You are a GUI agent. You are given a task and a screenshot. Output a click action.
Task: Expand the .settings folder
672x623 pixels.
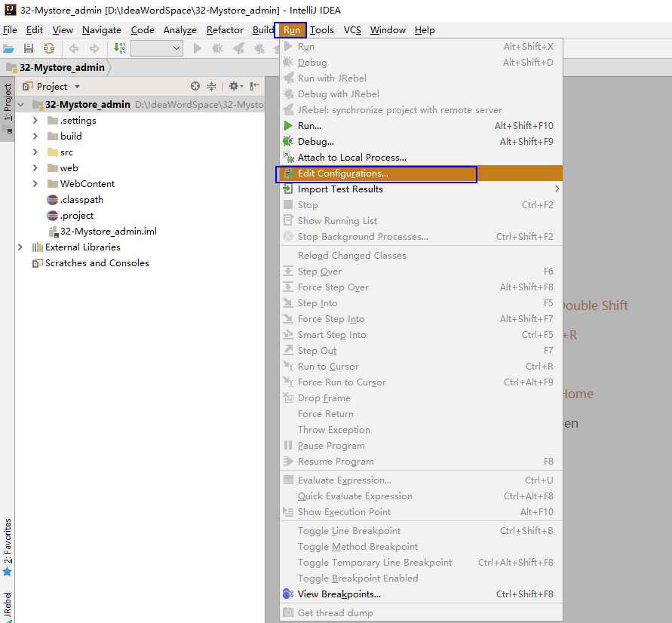tap(35, 121)
